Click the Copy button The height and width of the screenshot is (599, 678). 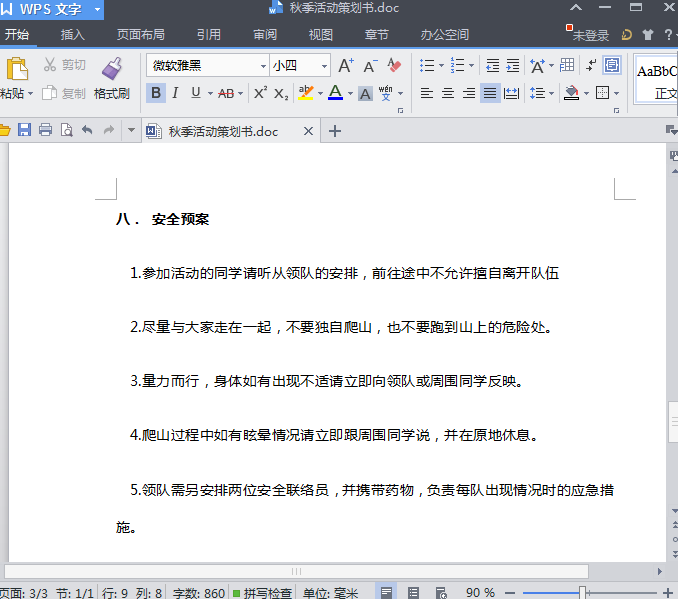(x=64, y=93)
